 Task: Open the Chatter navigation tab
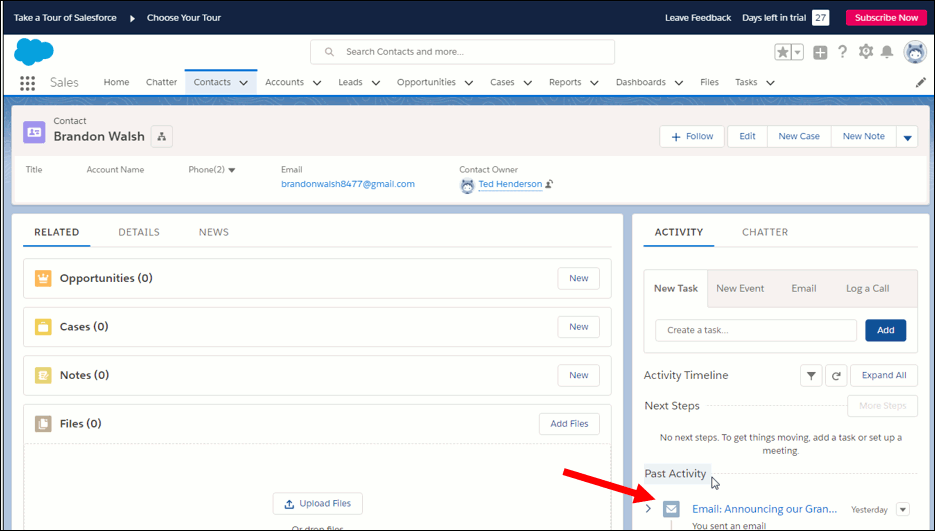[x=162, y=82]
